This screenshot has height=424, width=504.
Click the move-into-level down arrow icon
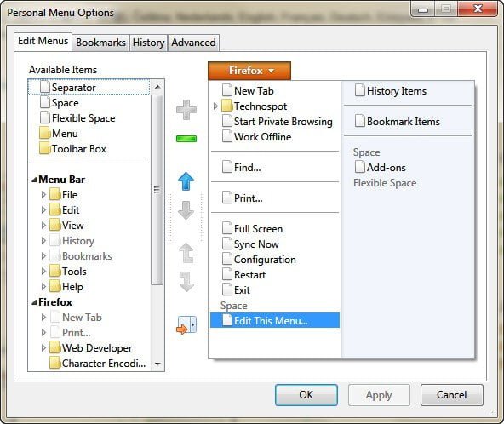point(186,282)
